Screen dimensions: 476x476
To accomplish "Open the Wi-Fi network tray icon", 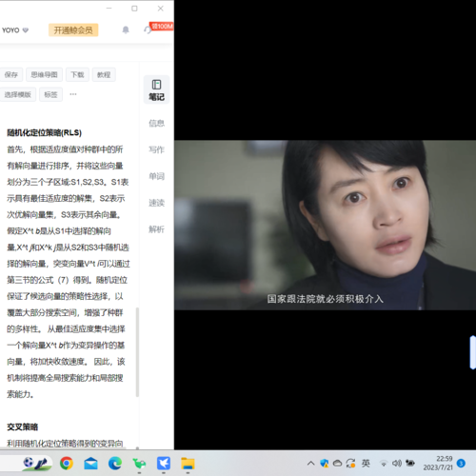I will [x=384, y=464].
